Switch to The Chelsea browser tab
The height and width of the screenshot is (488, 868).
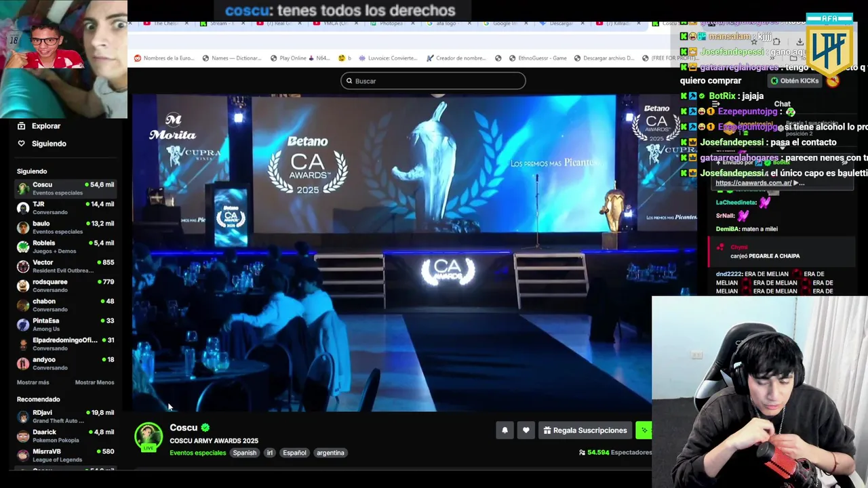point(164,24)
